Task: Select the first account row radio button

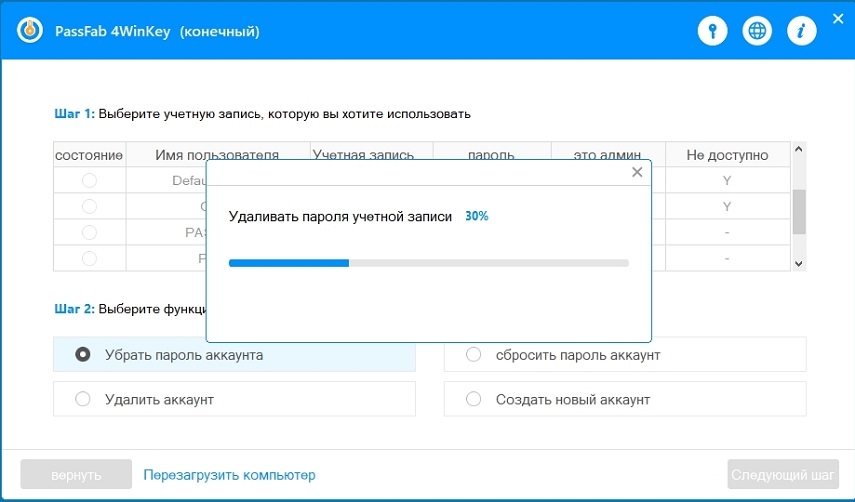Action: [89, 181]
